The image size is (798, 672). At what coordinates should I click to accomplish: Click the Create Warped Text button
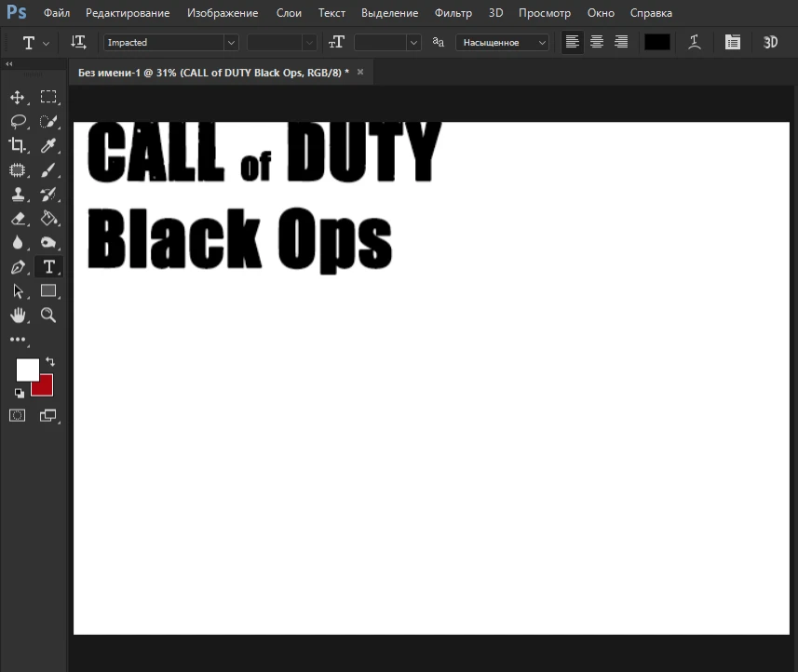695,42
